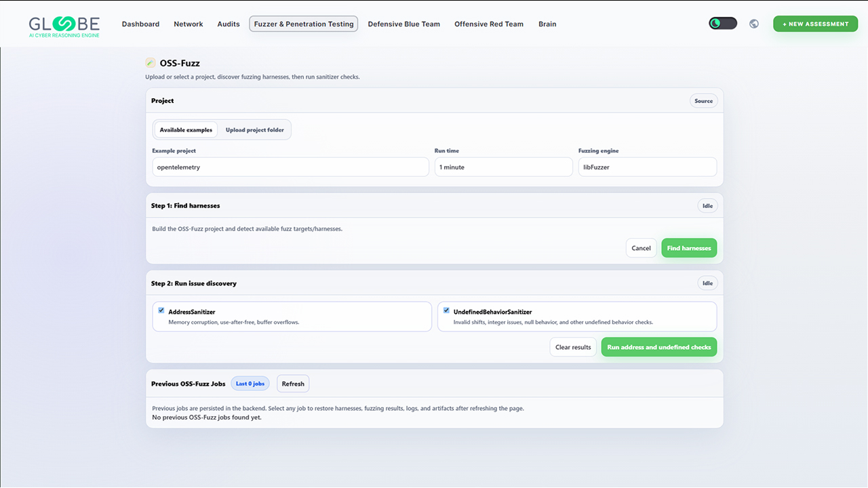Screen dimensions: 868x488
Task: Click 'Upload or select a project' subtitle
Action: point(253,77)
